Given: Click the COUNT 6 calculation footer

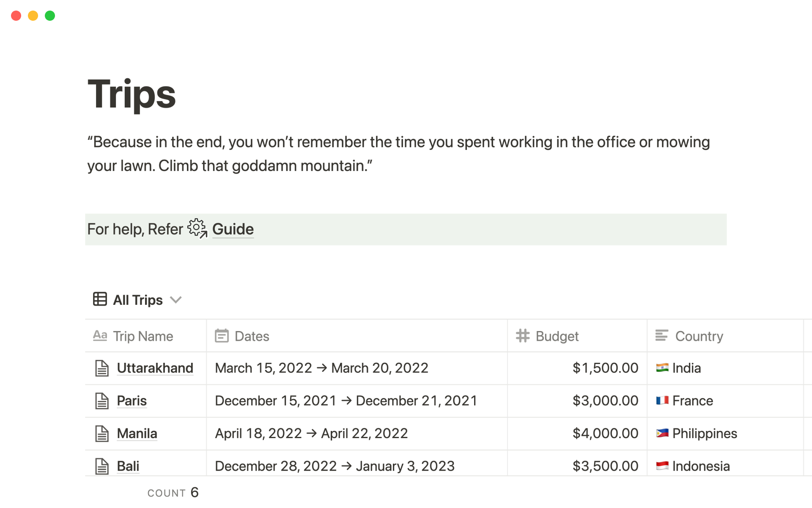Looking at the screenshot, I should (x=173, y=493).
